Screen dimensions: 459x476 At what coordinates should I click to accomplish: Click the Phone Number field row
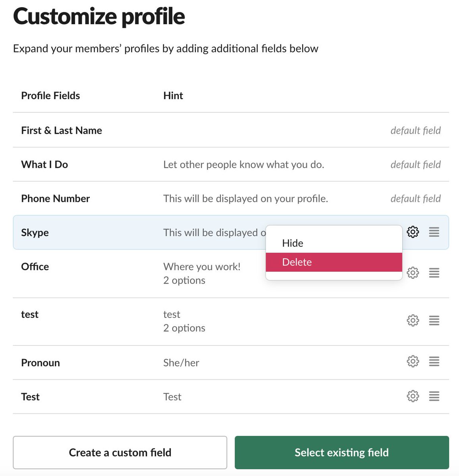56,198
